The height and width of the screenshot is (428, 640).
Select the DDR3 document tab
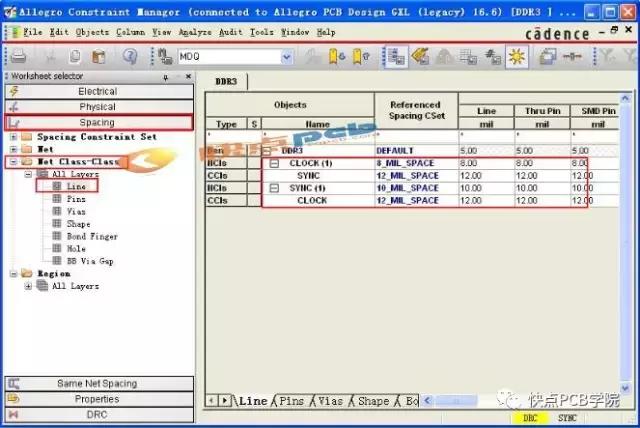226,81
